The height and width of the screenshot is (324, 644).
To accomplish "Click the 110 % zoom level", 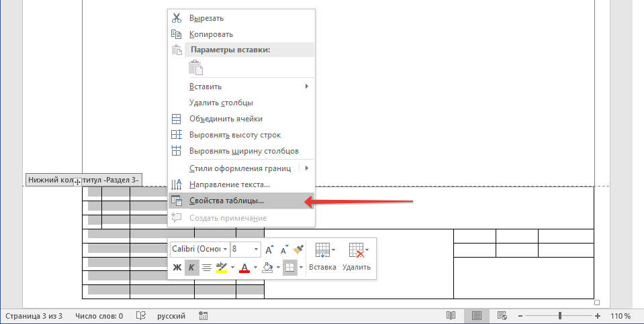I will 620,316.
